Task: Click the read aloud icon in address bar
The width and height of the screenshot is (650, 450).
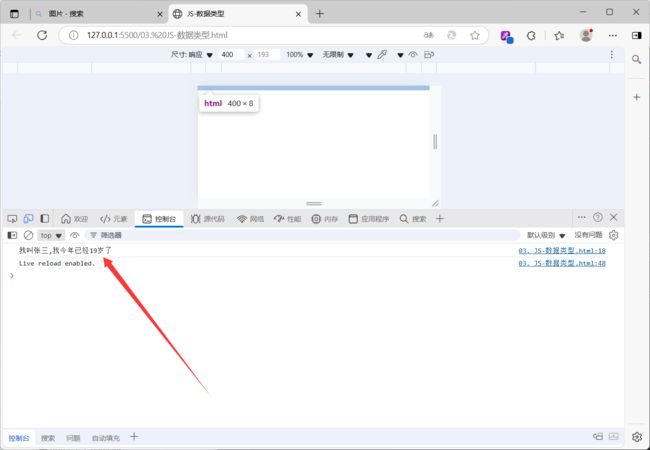Action: [428, 35]
